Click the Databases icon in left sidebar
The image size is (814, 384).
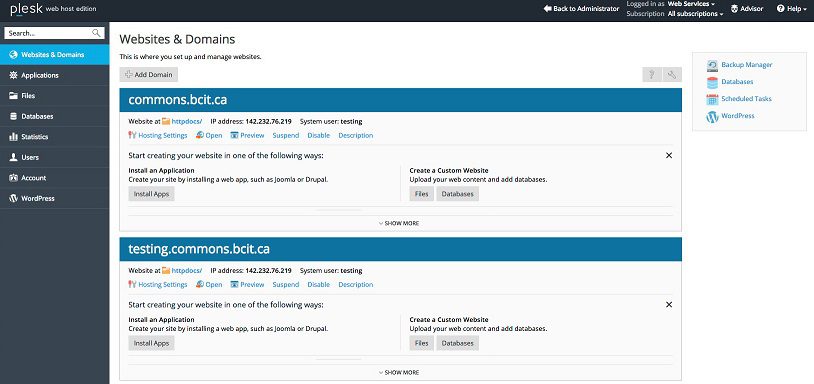(13, 116)
